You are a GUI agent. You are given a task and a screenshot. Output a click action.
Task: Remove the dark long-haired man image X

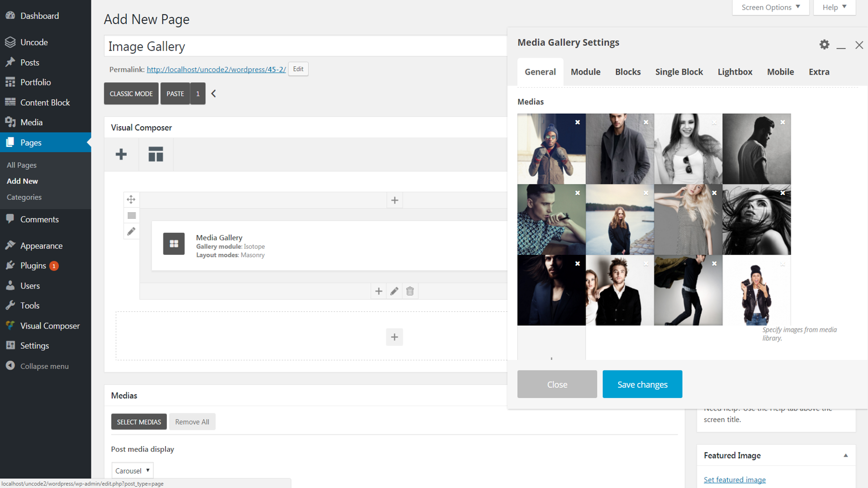coord(577,264)
